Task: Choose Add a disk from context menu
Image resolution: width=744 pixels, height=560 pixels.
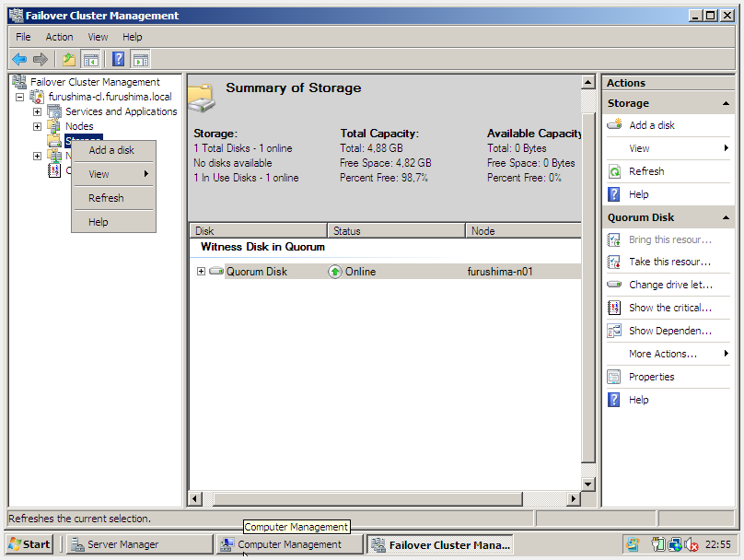Action: (113, 150)
